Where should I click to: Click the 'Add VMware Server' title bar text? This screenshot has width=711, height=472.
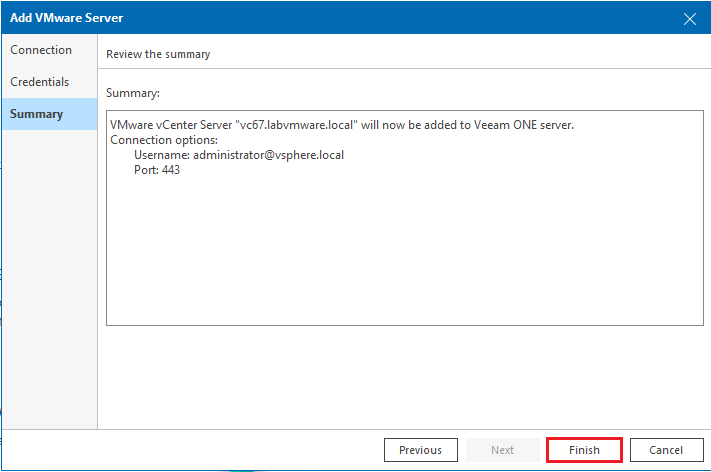coord(67,18)
